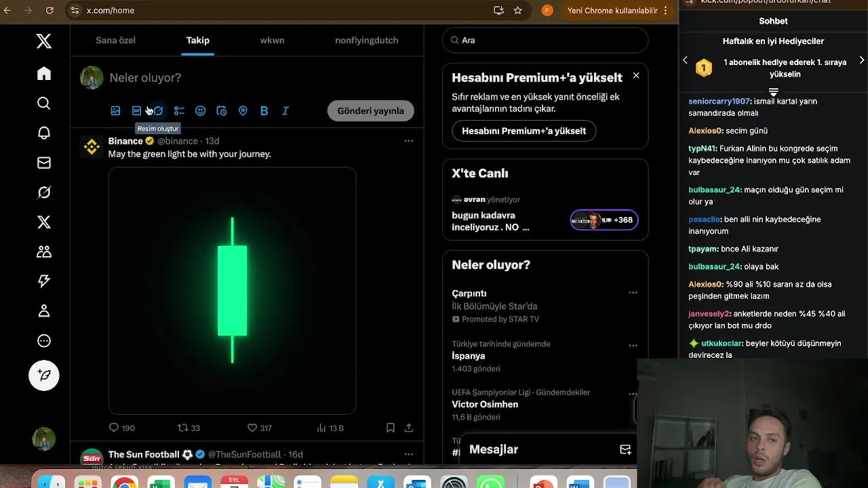868x488 pixels.
Task: Open the Binance candlestick image
Action: click(x=232, y=290)
